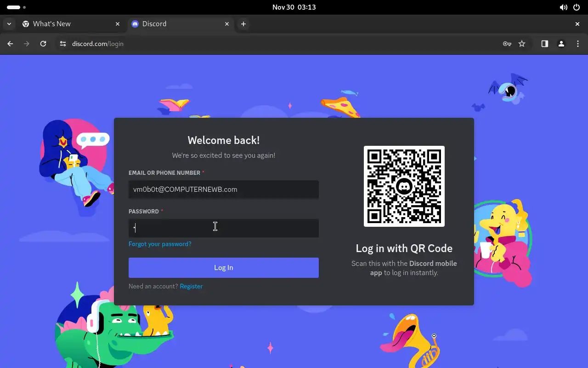Click the Welcome back! heading
This screenshot has width=588, height=368.
pos(224,140)
